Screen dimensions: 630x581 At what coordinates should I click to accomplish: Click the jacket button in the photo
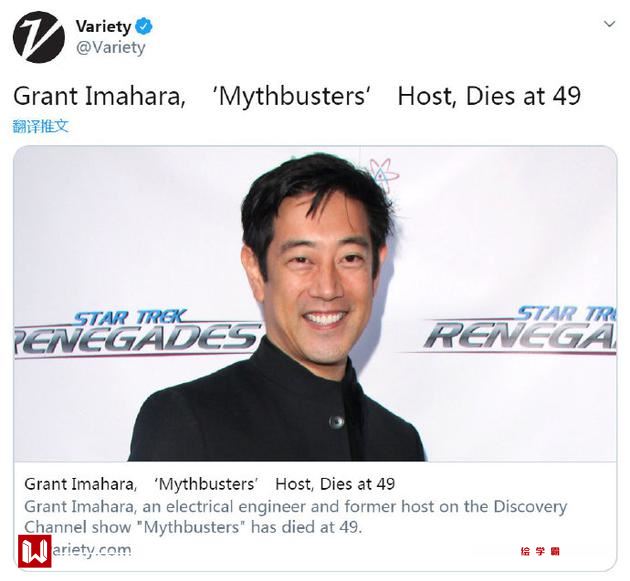click(x=336, y=422)
